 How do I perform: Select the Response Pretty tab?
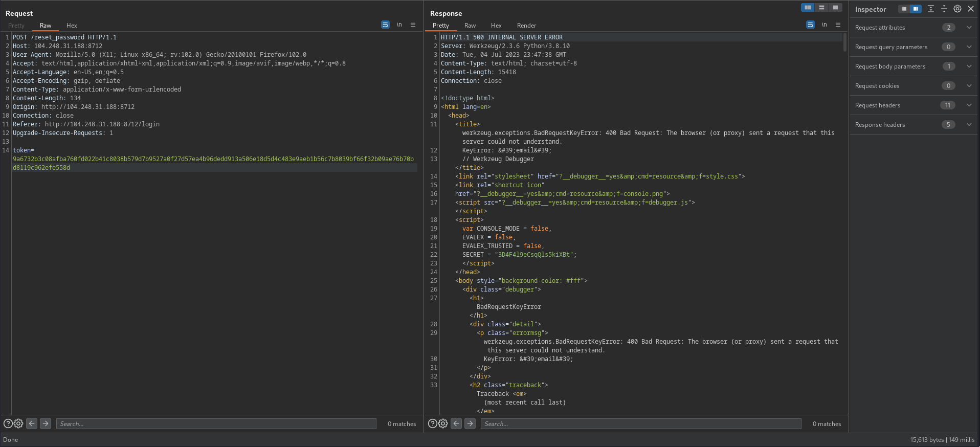(440, 26)
